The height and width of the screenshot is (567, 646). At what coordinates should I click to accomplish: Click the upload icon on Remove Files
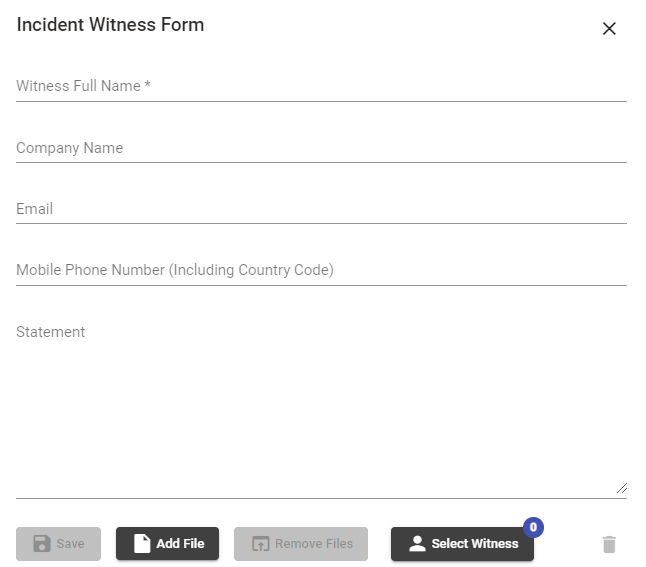[260, 544]
